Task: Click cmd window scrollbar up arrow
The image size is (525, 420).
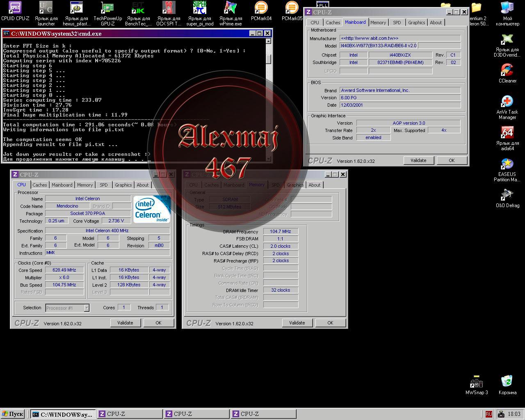Action: [269, 41]
